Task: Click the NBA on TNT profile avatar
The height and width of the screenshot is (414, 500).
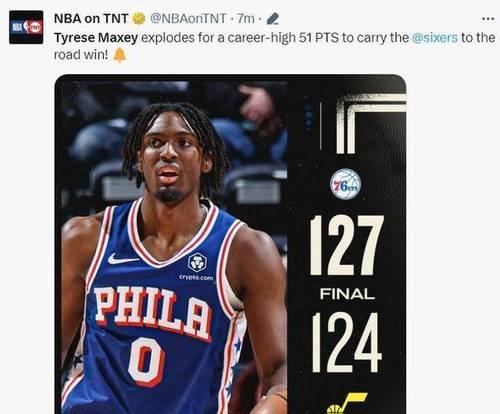Action: 26,27
